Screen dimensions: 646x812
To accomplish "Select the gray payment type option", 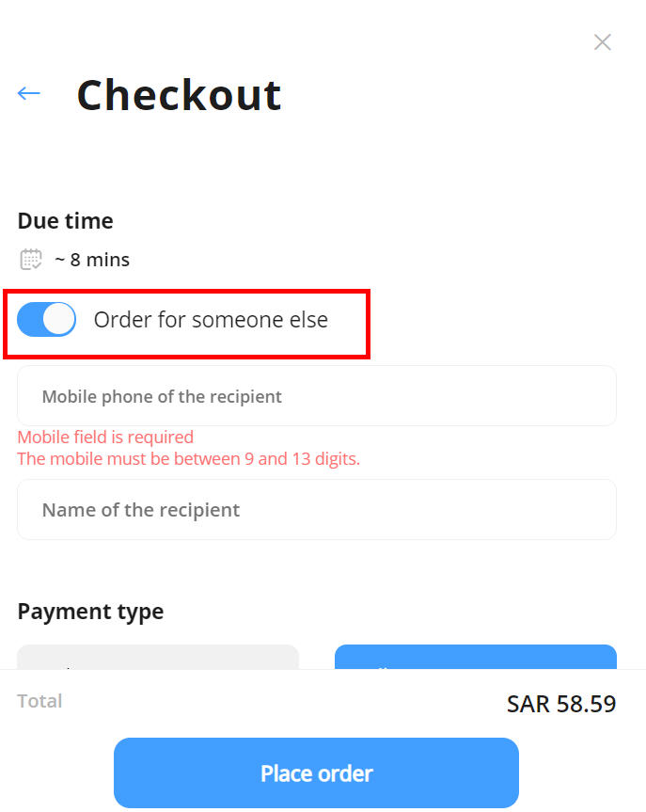I will (x=158, y=657).
